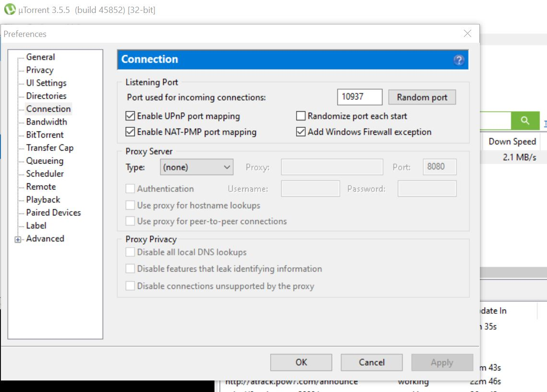
Task: Click the µTorrent logo icon in title bar
Action: tap(10, 10)
